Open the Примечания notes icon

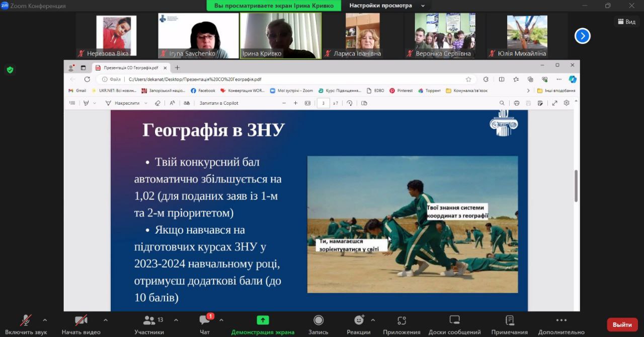click(509, 320)
